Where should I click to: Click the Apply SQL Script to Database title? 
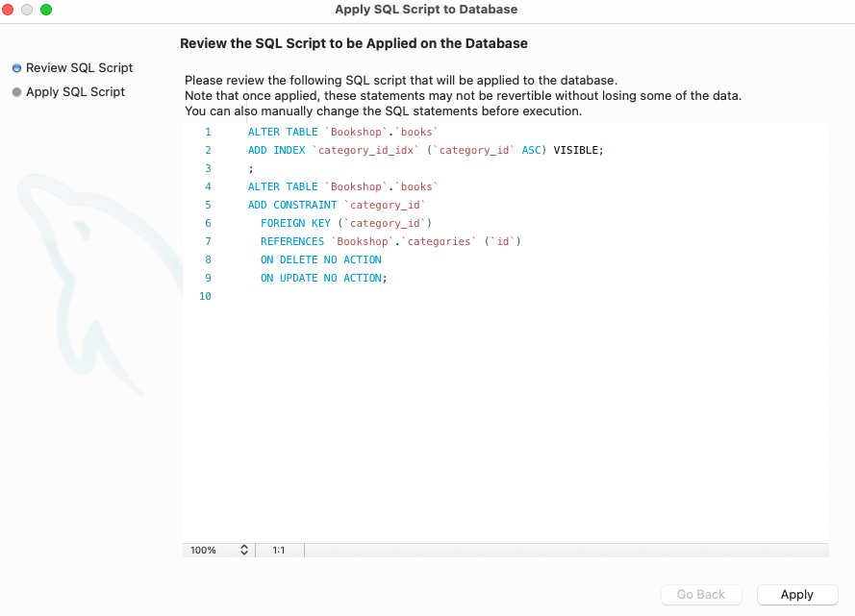coord(426,10)
